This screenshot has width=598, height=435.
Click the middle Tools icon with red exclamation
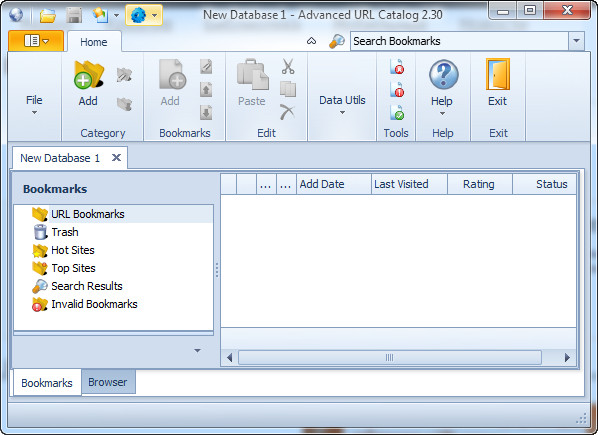click(x=397, y=90)
